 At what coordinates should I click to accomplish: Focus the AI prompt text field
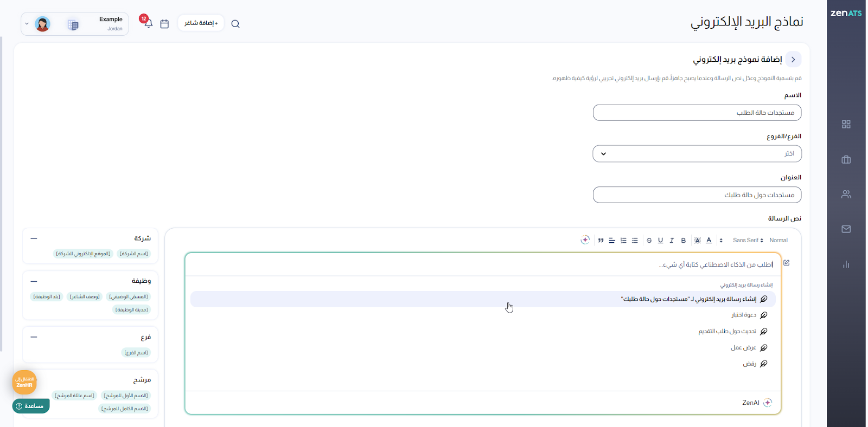tap(483, 264)
